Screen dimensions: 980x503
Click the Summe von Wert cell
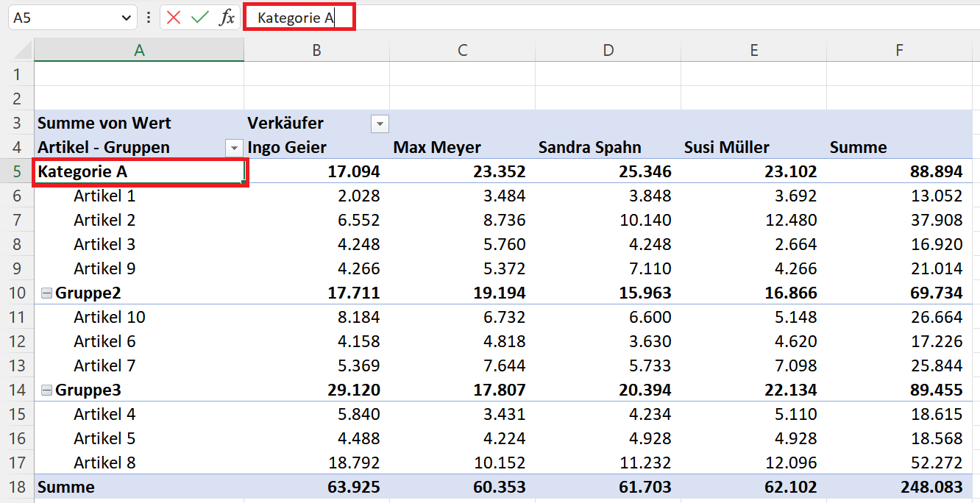(x=104, y=124)
